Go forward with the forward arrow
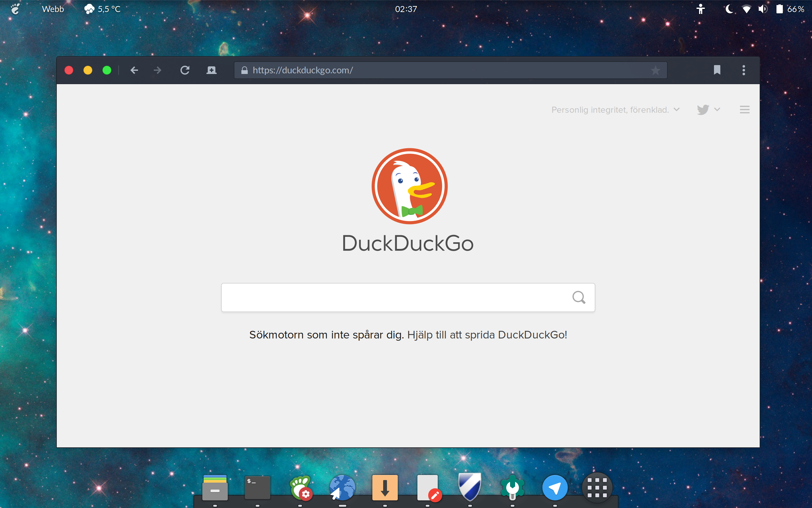The height and width of the screenshot is (508, 812). click(x=157, y=70)
